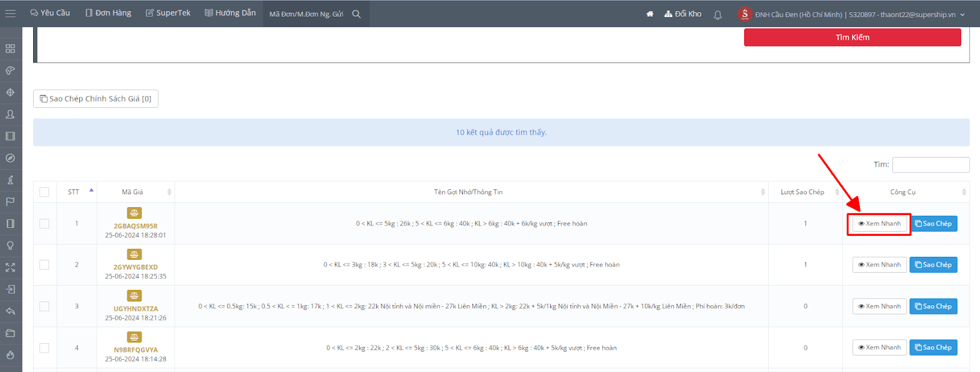Click the scale icon above 2GYWYGBEXD
980x372 pixels.
pos(134,254)
